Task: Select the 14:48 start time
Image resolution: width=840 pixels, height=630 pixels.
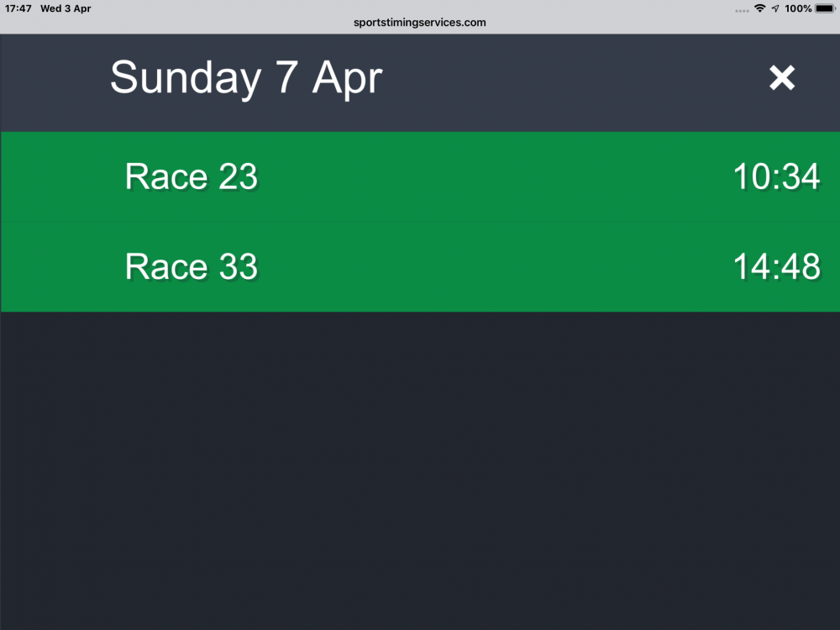Action: [x=776, y=266]
